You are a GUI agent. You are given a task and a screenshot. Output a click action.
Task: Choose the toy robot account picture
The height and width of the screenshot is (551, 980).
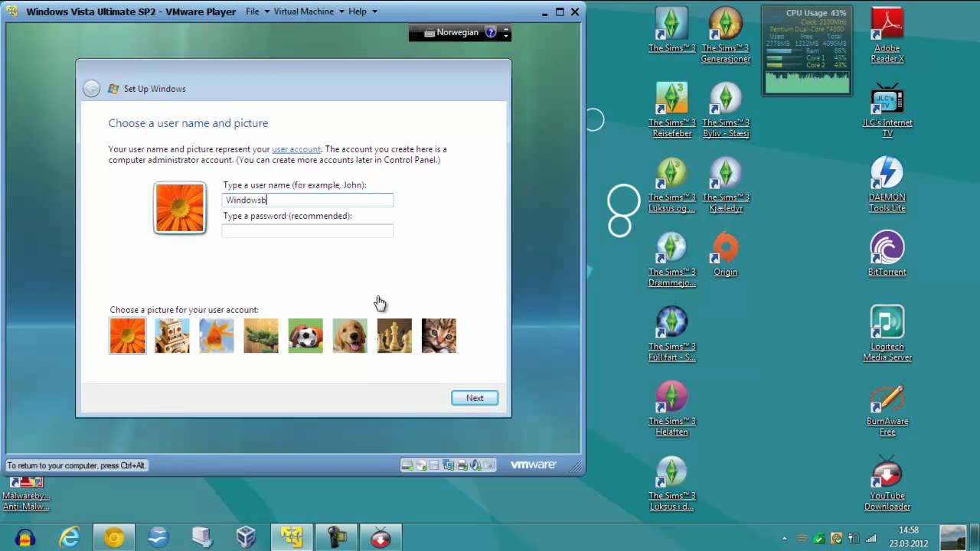[171, 336]
